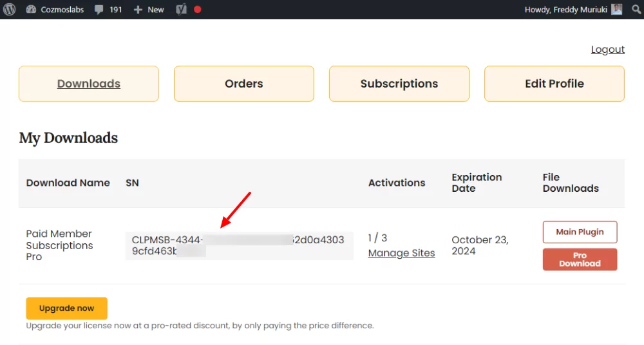
Task: Click the Upgrade now button
Action: (x=66, y=308)
